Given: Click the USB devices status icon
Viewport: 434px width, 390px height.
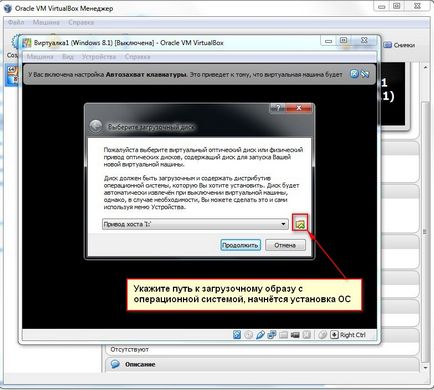Looking at the screenshot, I should tap(260, 335).
